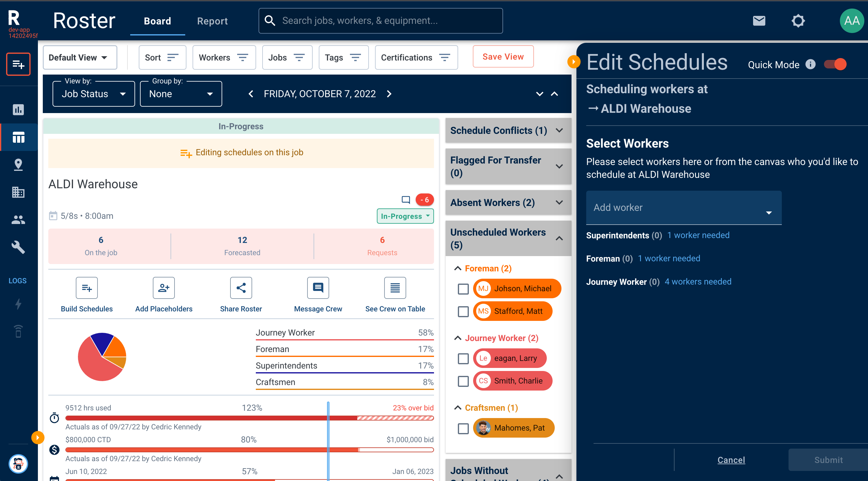Click the Save View button

pos(503,57)
